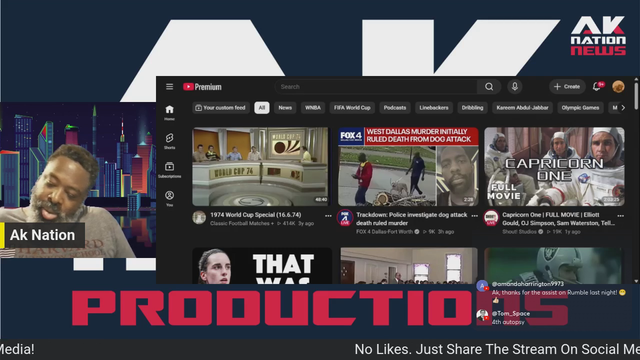This screenshot has height=360, width=640.
Task: Open the account avatar menu
Action: [618, 87]
